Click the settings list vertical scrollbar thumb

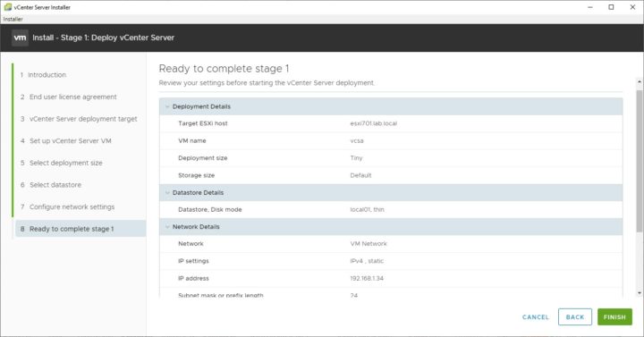coord(639,161)
